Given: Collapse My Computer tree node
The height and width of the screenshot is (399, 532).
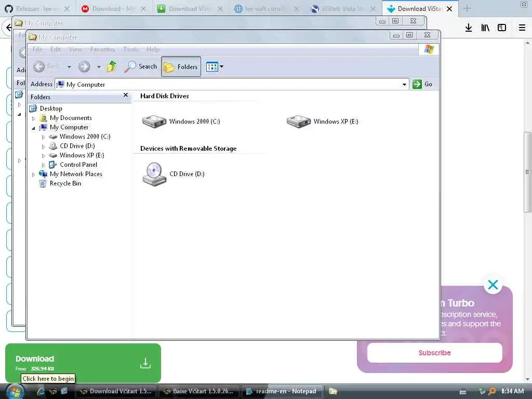Looking at the screenshot, I should tap(33, 128).
